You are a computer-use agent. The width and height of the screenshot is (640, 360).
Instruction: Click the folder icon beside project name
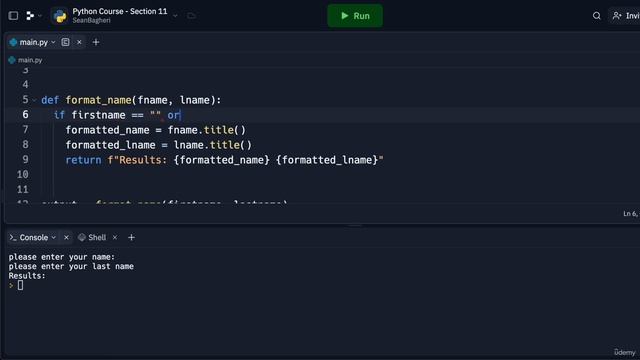(191, 16)
